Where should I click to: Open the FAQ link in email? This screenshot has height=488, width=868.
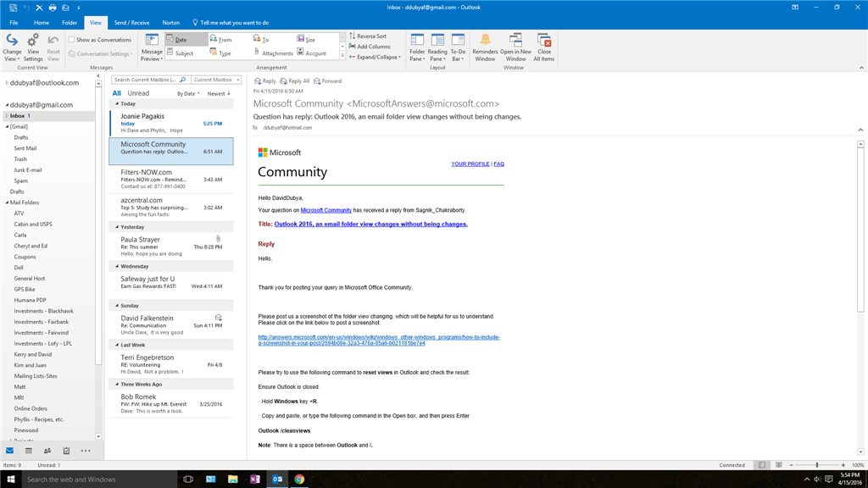[x=498, y=164]
